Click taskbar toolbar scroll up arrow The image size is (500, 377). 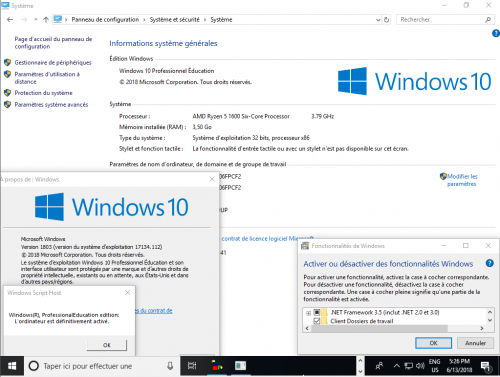click(360, 361)
